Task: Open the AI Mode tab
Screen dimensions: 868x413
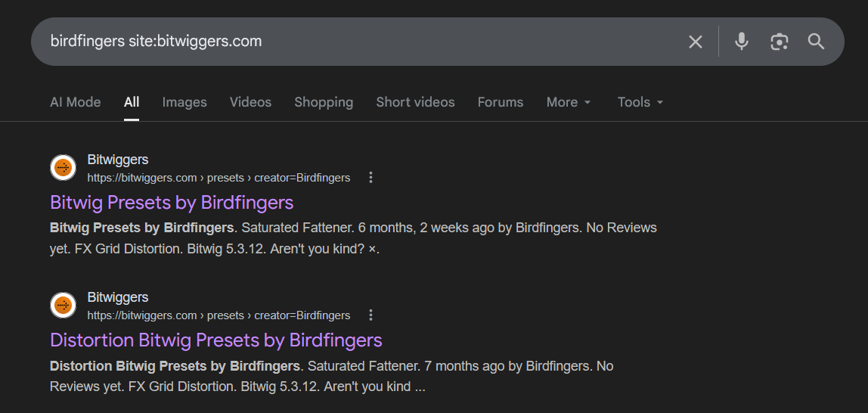Action: tap(75, 102)
